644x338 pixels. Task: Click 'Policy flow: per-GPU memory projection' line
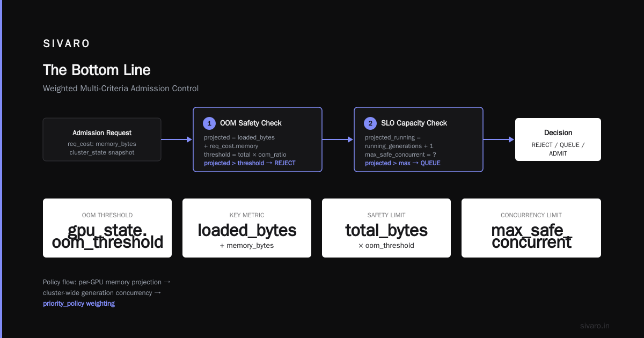click(107, 282)
